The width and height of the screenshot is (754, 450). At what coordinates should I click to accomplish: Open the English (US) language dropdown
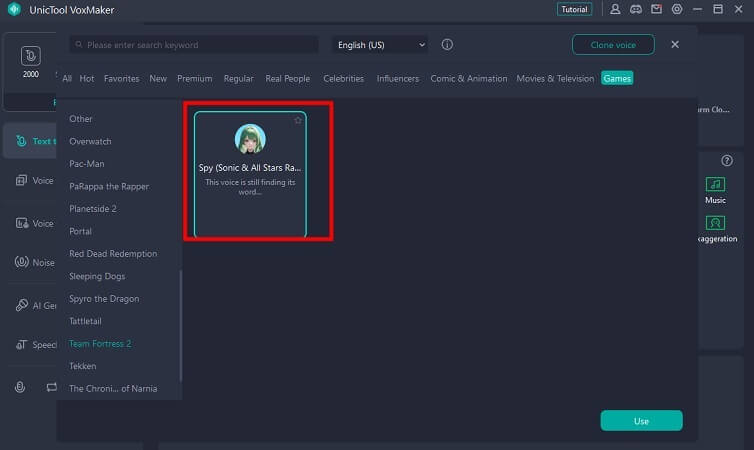coord(380,45)
